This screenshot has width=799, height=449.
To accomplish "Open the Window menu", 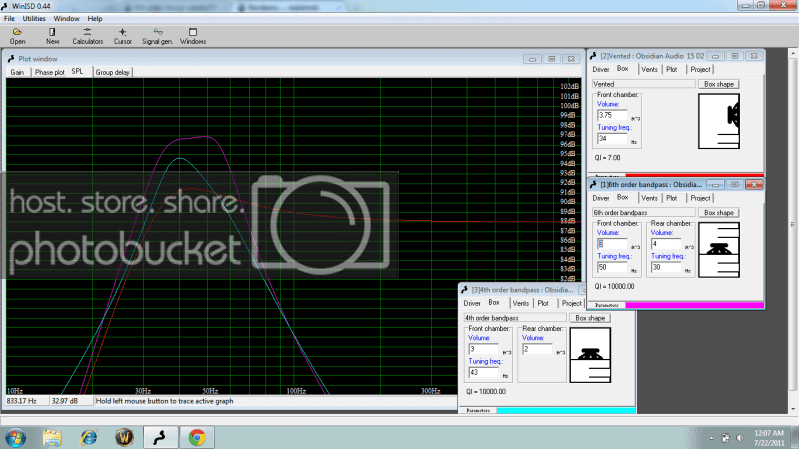I will pos(66,18).
